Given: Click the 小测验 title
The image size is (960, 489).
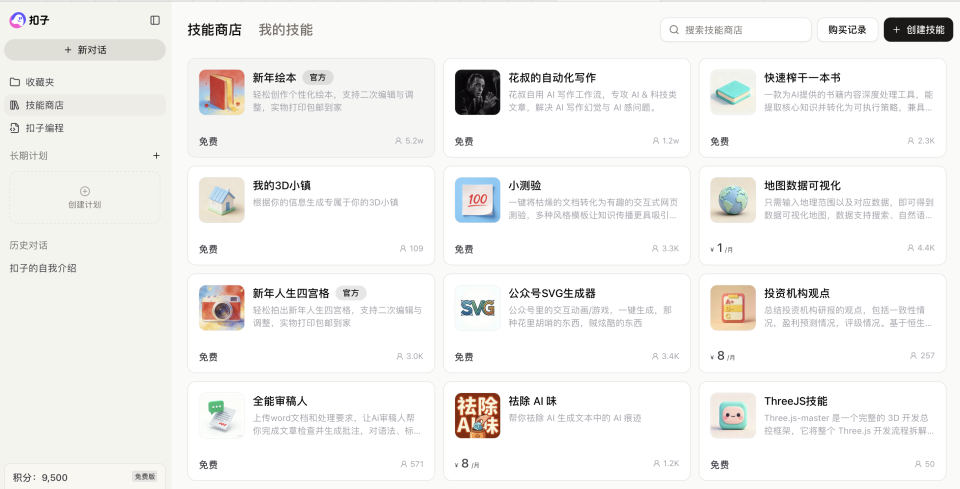Looking at the screenshot, I should [525, 185].
